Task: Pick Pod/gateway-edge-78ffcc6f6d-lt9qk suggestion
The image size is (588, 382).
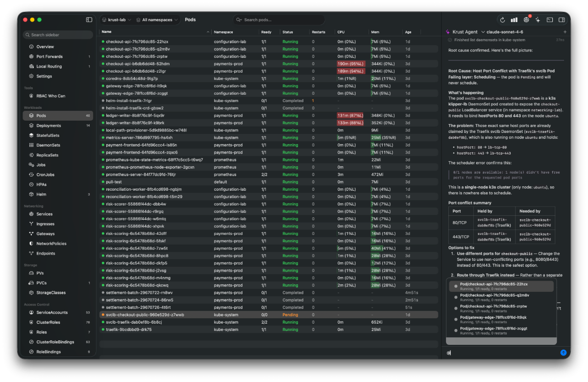Action: pyautogui.click(x=500, y=319)
